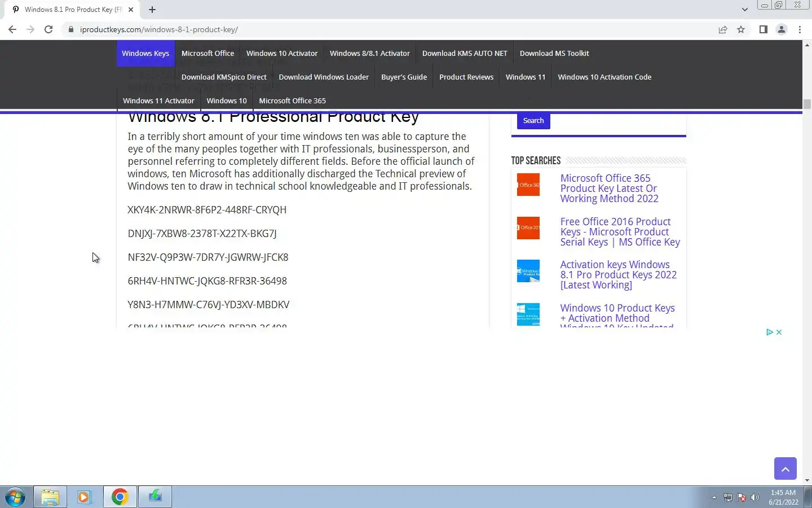Click the scroll-to-top arrow button

[x=785, y=468]
